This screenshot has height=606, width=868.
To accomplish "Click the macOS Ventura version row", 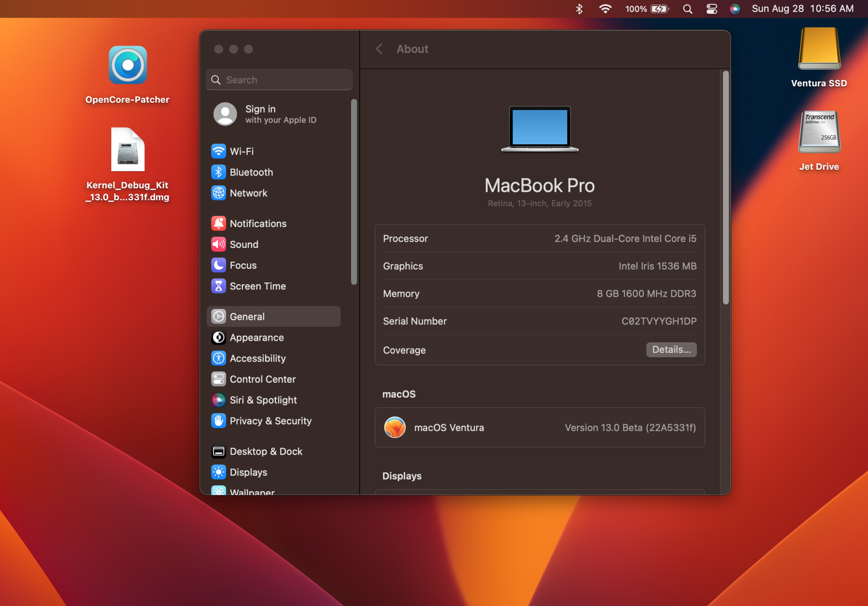I will tap(539, 428).
